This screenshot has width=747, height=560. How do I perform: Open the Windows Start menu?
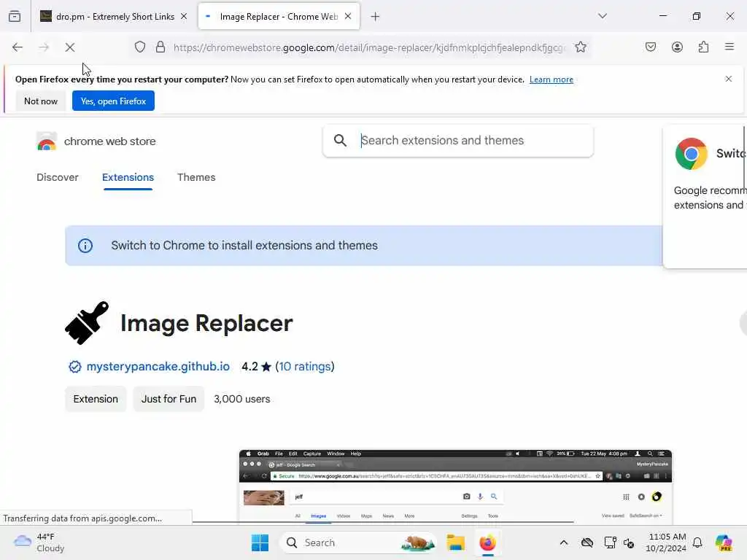click(260, 542)
